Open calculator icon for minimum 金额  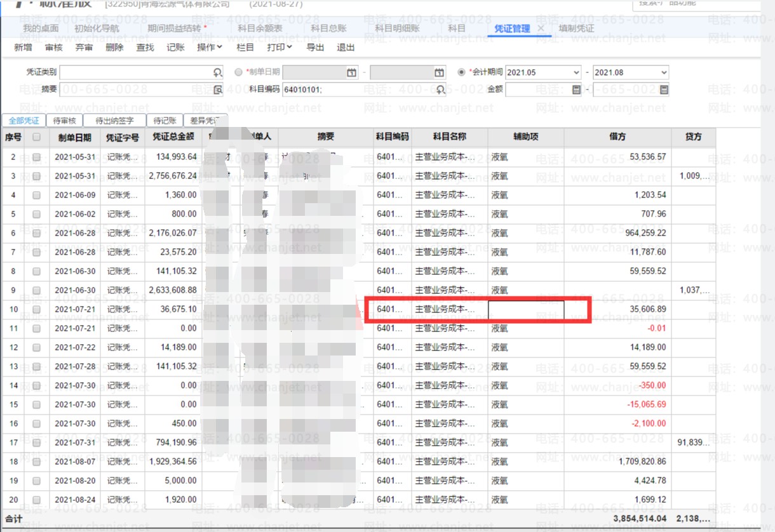point(576,90)
